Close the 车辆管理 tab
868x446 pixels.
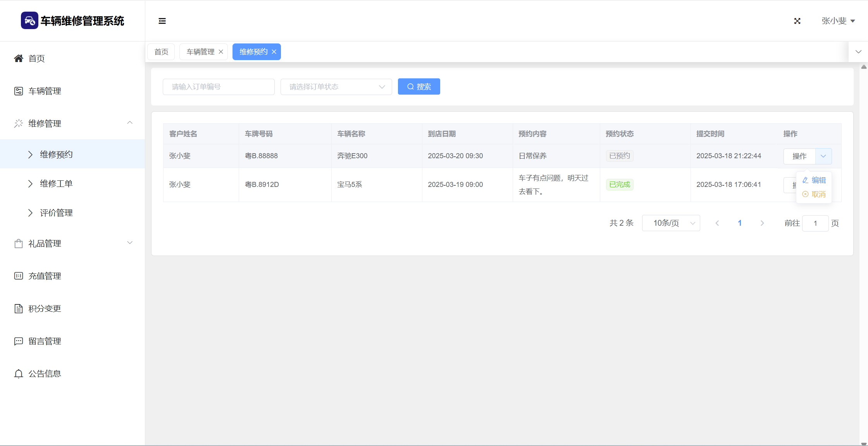pyautogui.click(x=221, y=52)
